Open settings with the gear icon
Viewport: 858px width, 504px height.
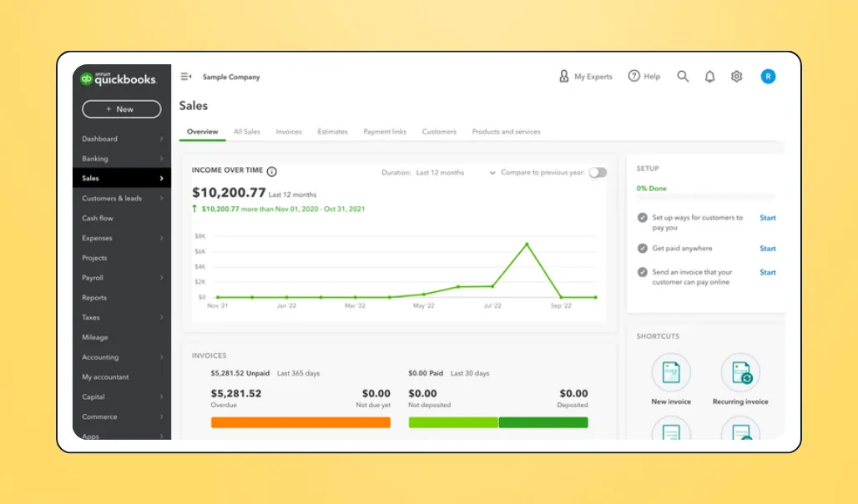point(736,76)
